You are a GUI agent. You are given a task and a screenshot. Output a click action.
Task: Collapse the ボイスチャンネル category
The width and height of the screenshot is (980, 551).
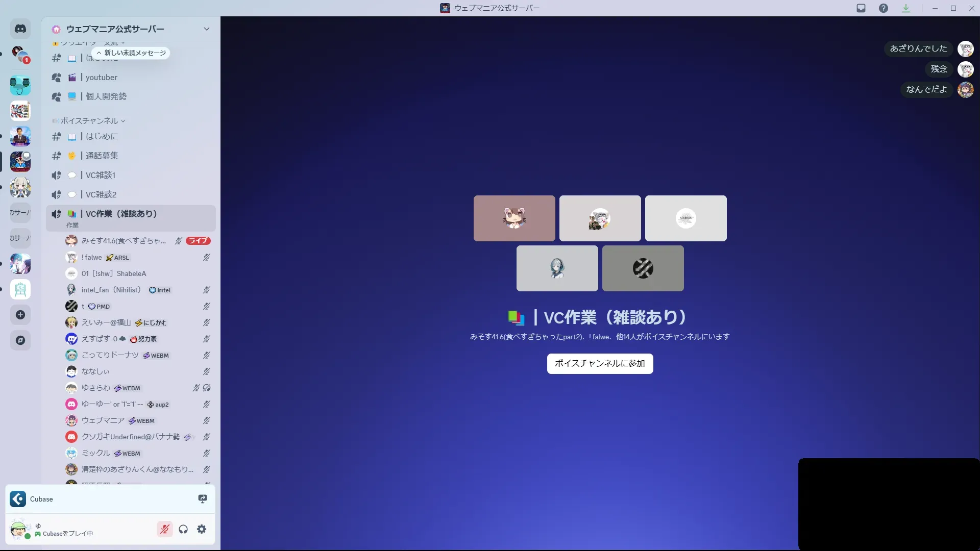(x=89, y=121)
